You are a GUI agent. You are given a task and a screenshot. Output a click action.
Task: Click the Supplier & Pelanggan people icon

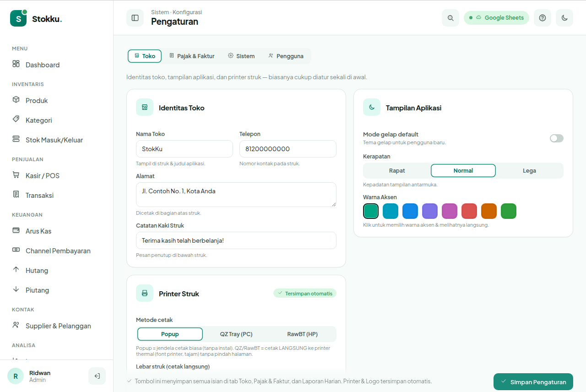16,325
